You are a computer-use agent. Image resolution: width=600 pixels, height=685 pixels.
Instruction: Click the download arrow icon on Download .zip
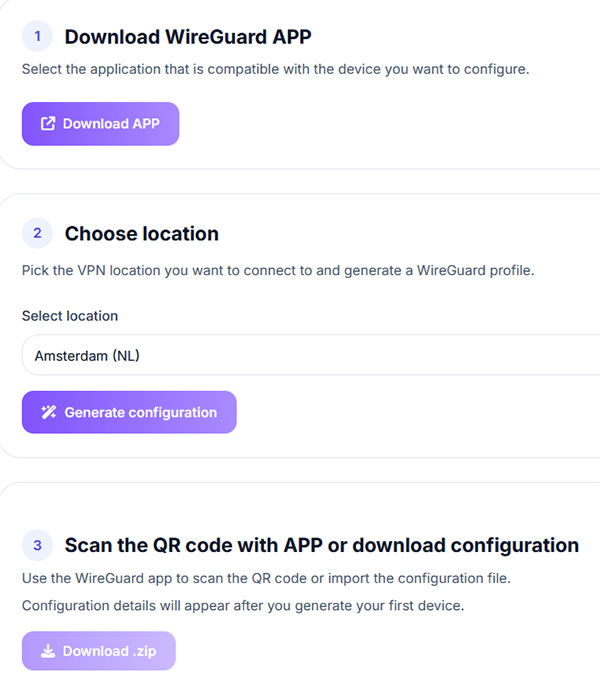coord(48,651)
